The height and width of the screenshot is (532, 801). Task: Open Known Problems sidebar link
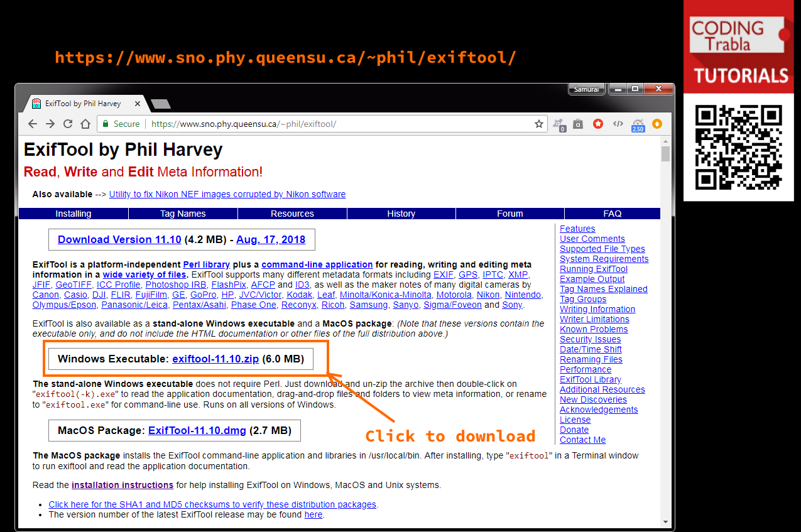point(594,329)
